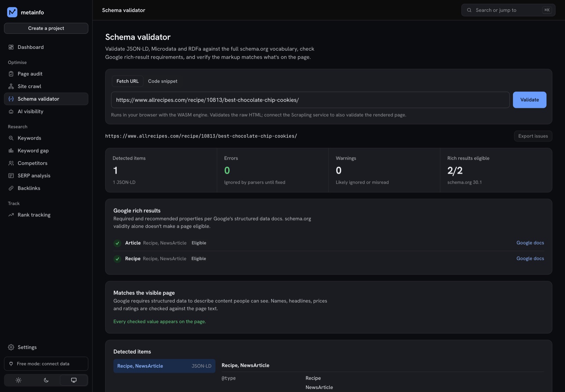Focus the Search or jump to box
565x392 pixels.
[508, 10]
